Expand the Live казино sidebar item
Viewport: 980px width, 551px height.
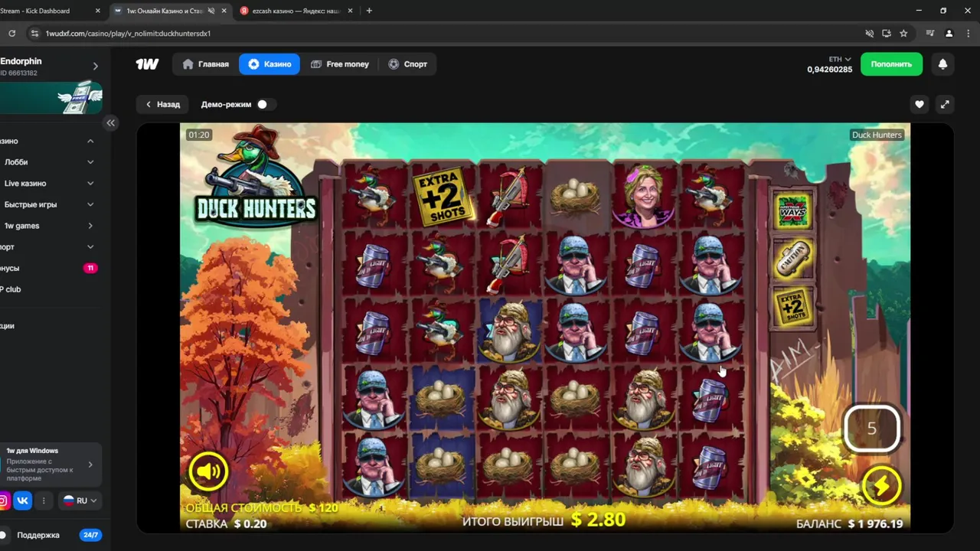90,184
